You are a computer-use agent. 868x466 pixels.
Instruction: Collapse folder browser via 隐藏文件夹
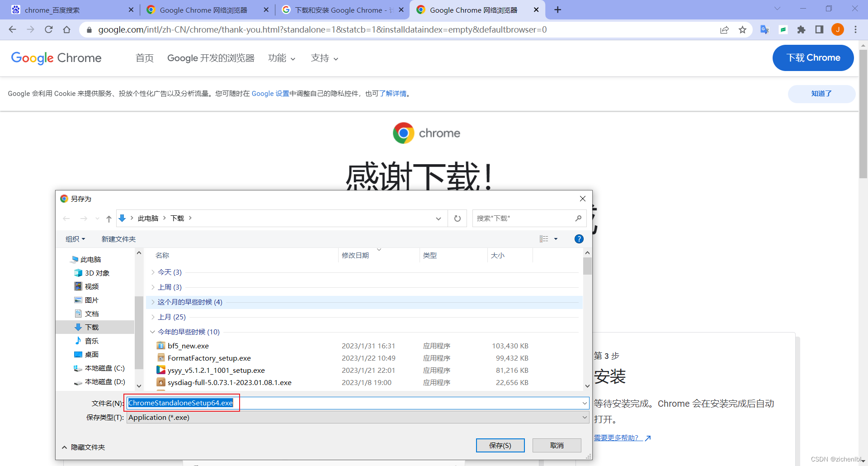[84, 447]
